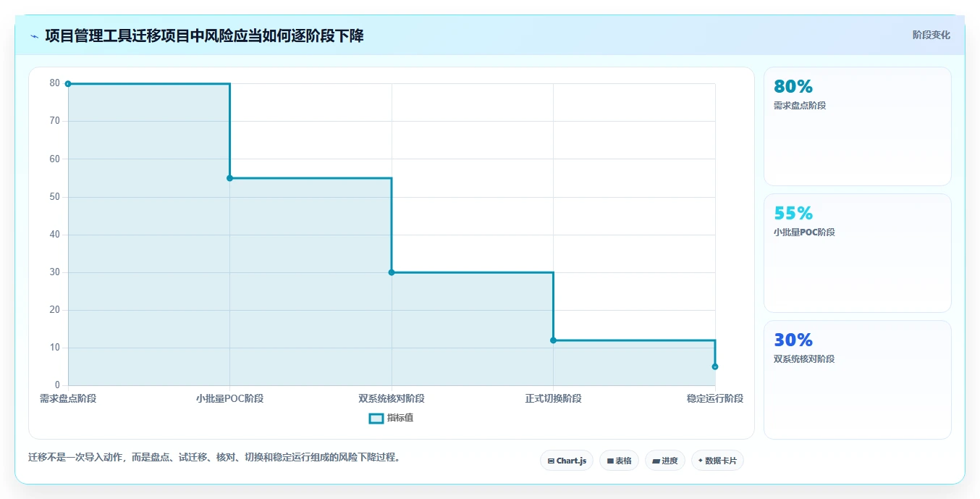Viewport: 980px width, 499px height.
Task: Click the data point at 稳定运行阶段 (5)
Action: [715, 366]
